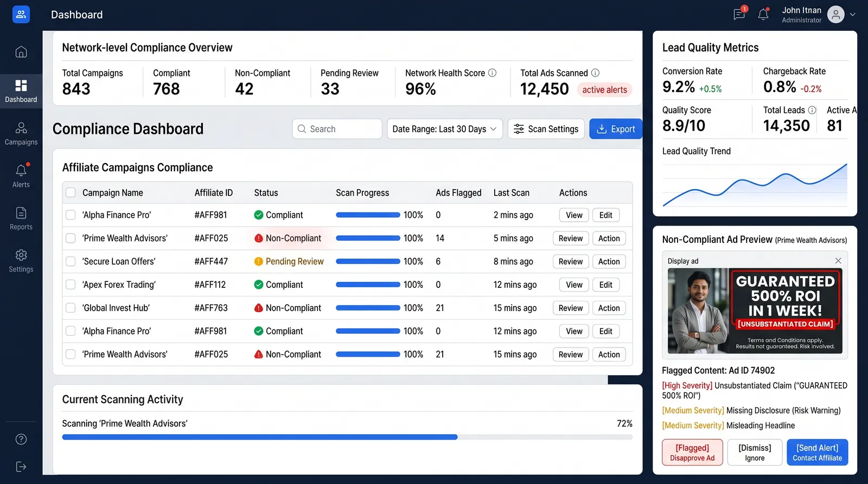
Task: Click the red Non-Compliant icon for Global Invest Hub
Action: 259,308
